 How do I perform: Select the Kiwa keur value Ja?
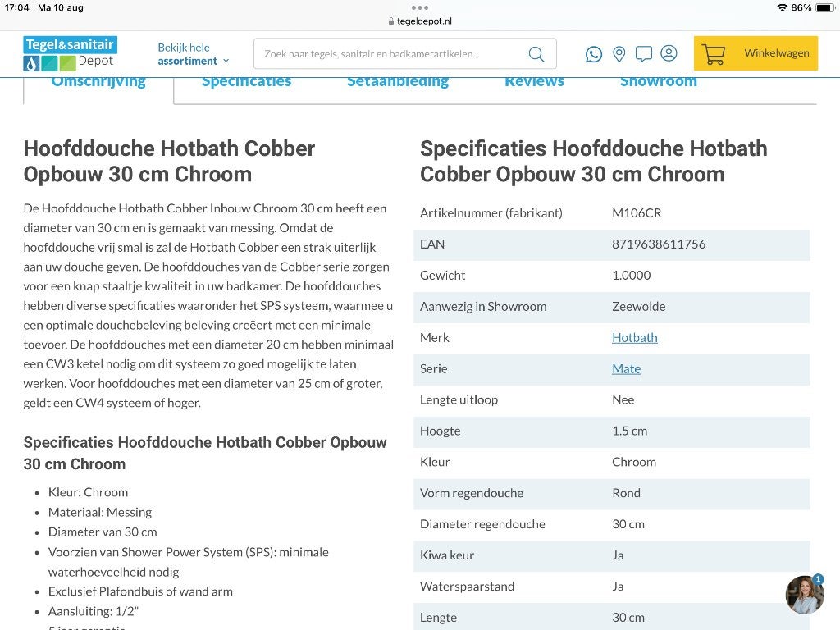tap(618, 555)
